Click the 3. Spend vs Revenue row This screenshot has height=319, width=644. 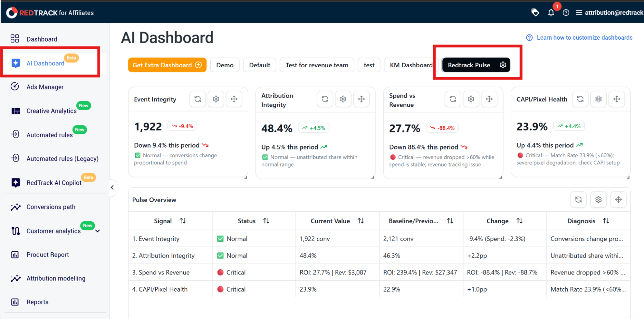point(380,272)
